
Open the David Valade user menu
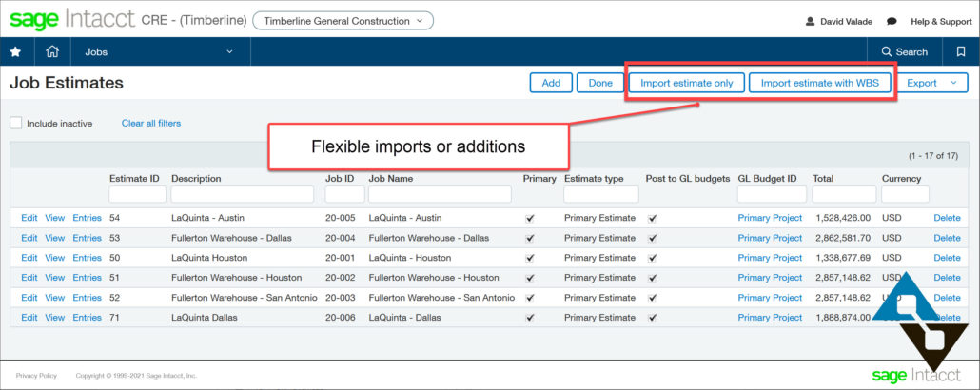(839, 21)
